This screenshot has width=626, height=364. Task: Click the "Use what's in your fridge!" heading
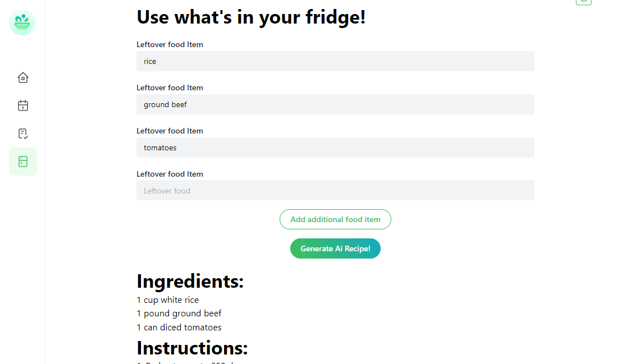(x=251, y=17)
